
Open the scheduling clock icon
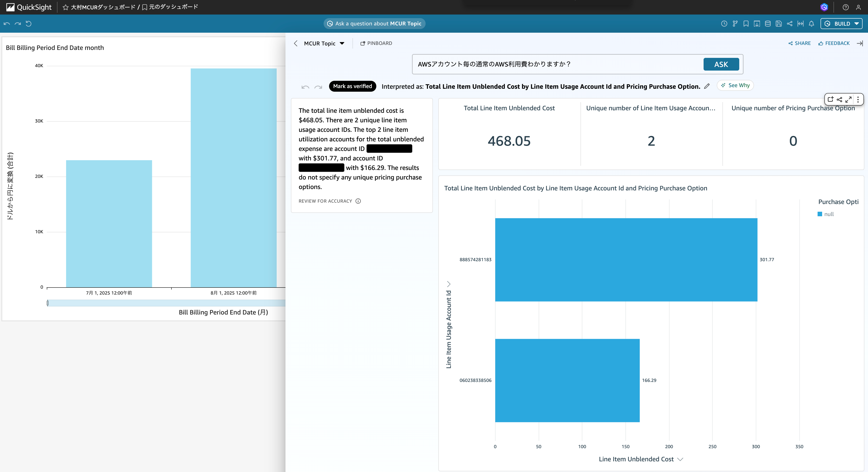(724, 24)
